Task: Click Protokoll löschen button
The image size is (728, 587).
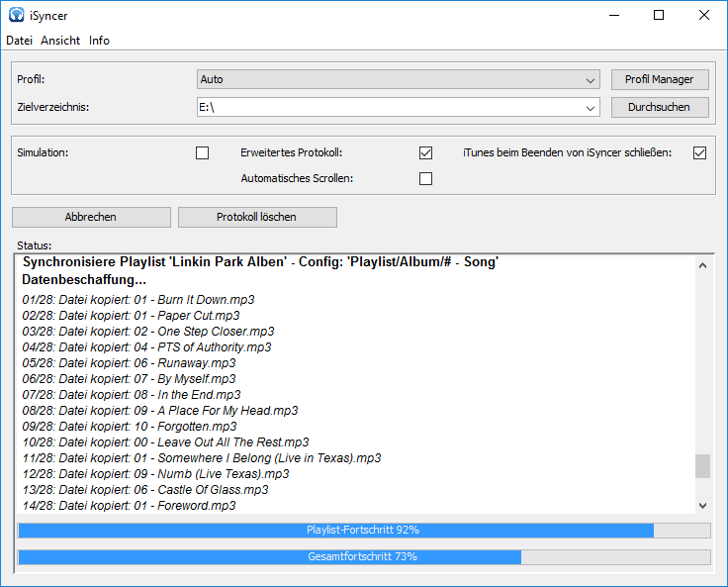Action: [x=257, y=217]
